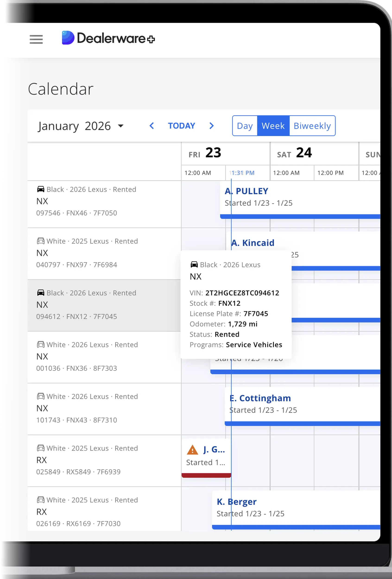
Task: Select the Week view option
Action: coord(273,126)
